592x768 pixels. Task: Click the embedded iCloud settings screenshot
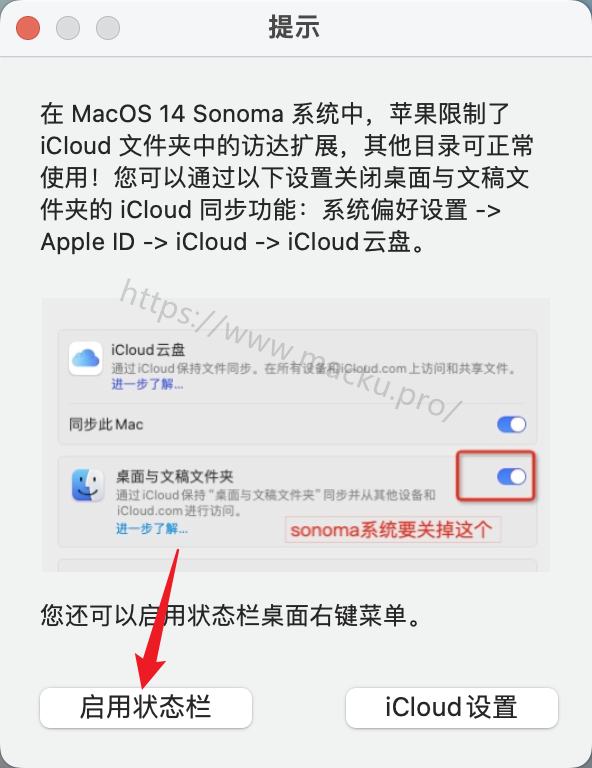pos(296,435)
